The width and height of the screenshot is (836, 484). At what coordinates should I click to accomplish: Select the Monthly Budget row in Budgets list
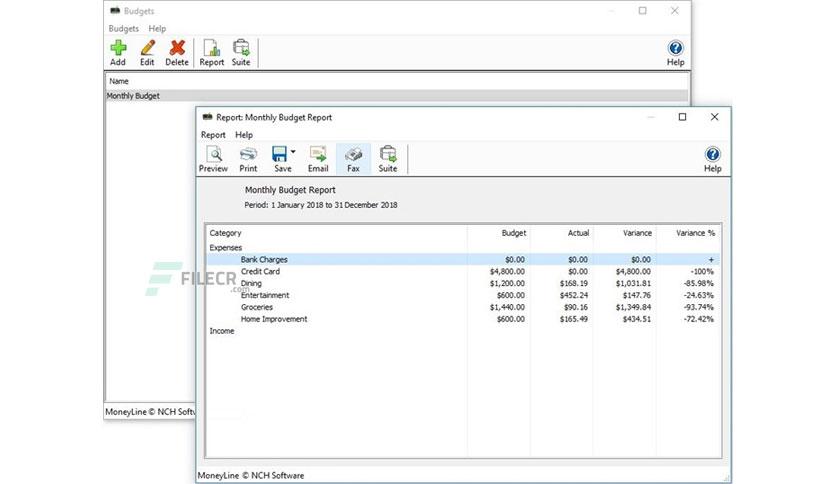(397, 96)
